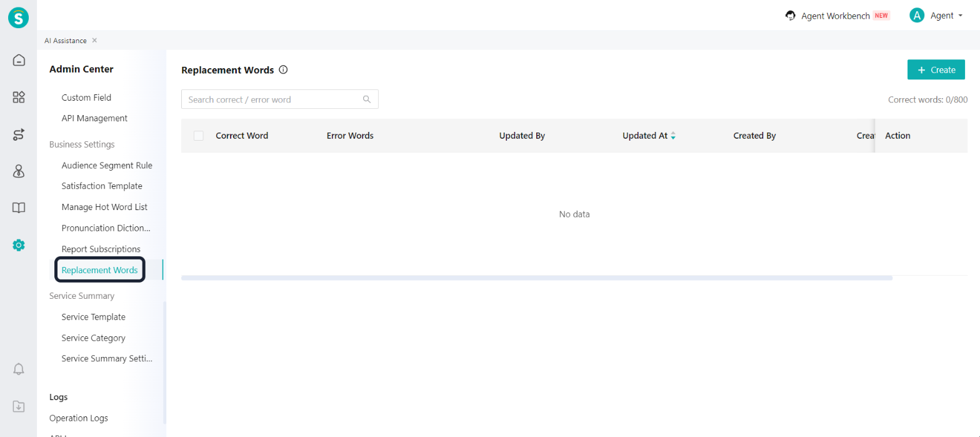Open the notifications bell icon
Image resolution: width=980 pixels, height=437 pixels.
19,369
